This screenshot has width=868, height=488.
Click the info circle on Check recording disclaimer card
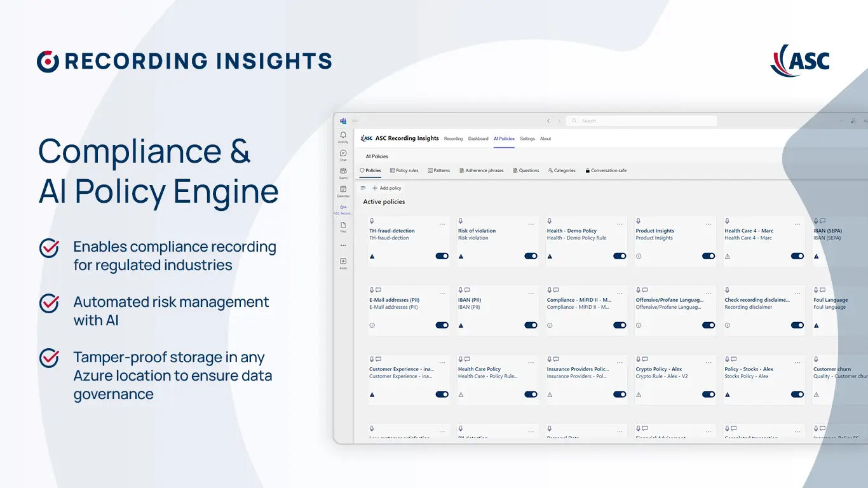pyautogui.click(x=728, y=325)
